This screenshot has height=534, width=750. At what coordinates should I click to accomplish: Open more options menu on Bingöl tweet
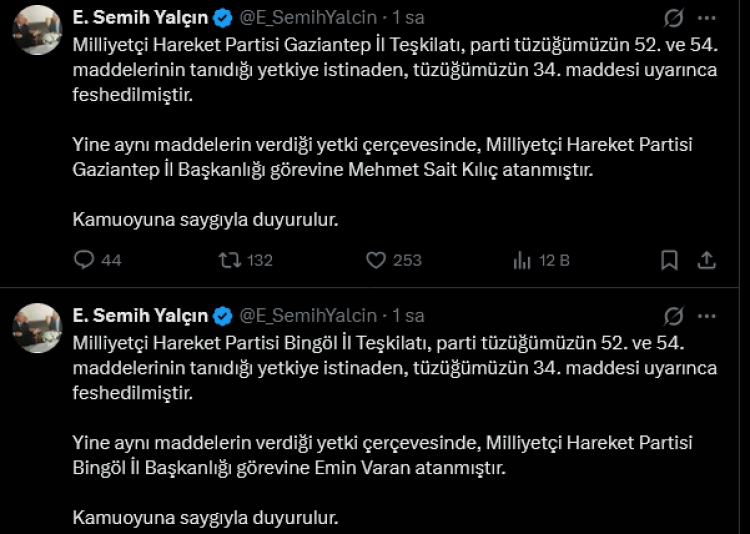(706, 316)
